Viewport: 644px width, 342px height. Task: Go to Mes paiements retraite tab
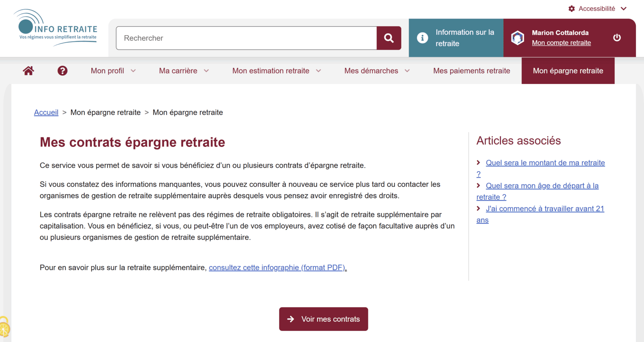(x=471, y=71)
